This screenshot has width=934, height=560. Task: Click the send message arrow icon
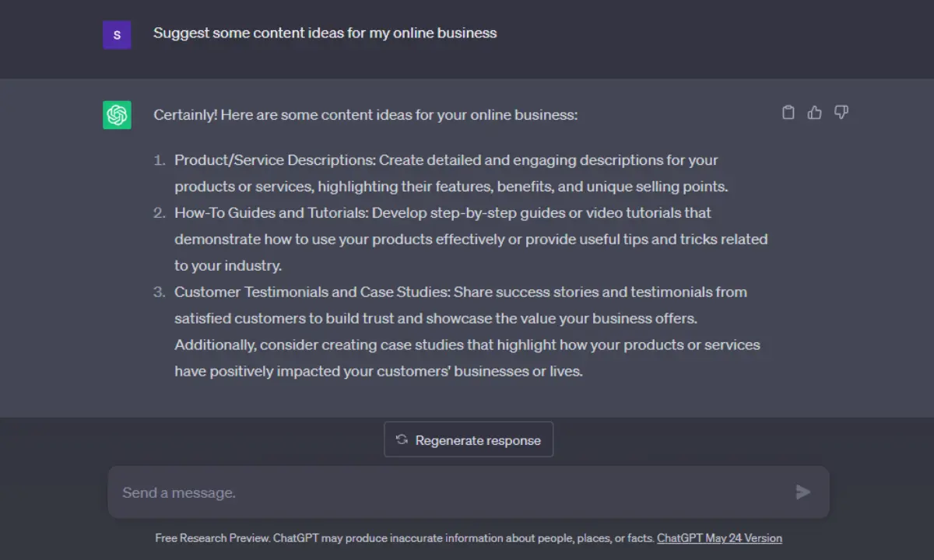click(803, 492)
